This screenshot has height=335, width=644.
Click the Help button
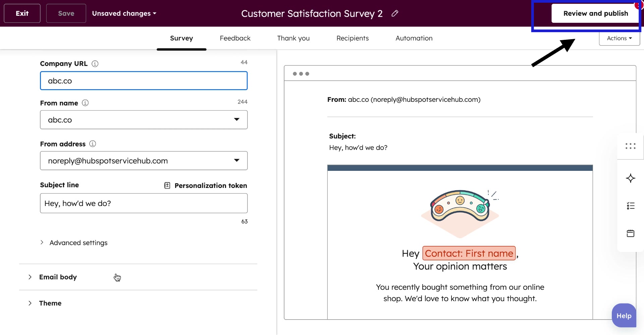[x=623, y=315]
